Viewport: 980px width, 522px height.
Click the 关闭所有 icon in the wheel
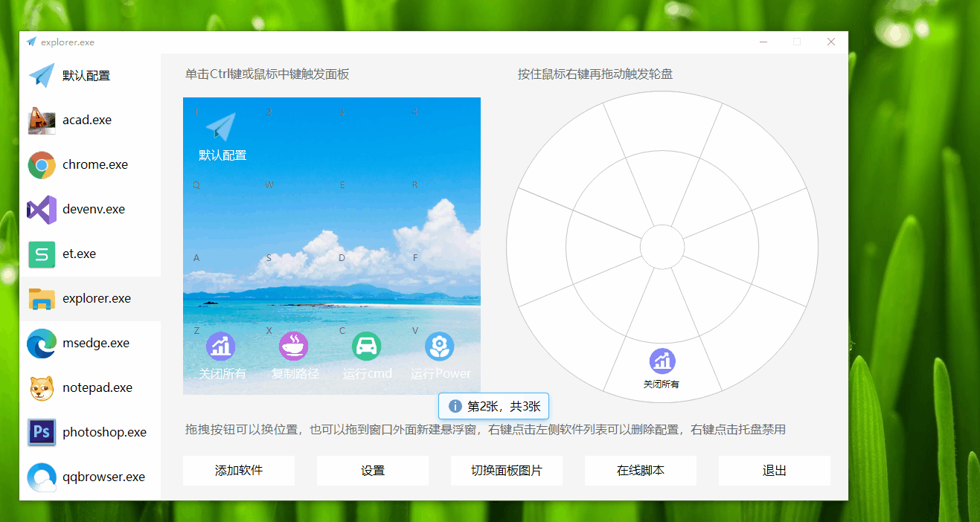coord(662,361)
